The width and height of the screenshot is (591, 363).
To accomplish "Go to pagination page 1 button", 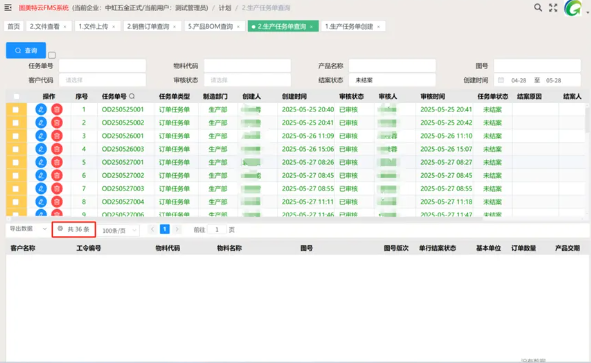I will click(165, 229).
